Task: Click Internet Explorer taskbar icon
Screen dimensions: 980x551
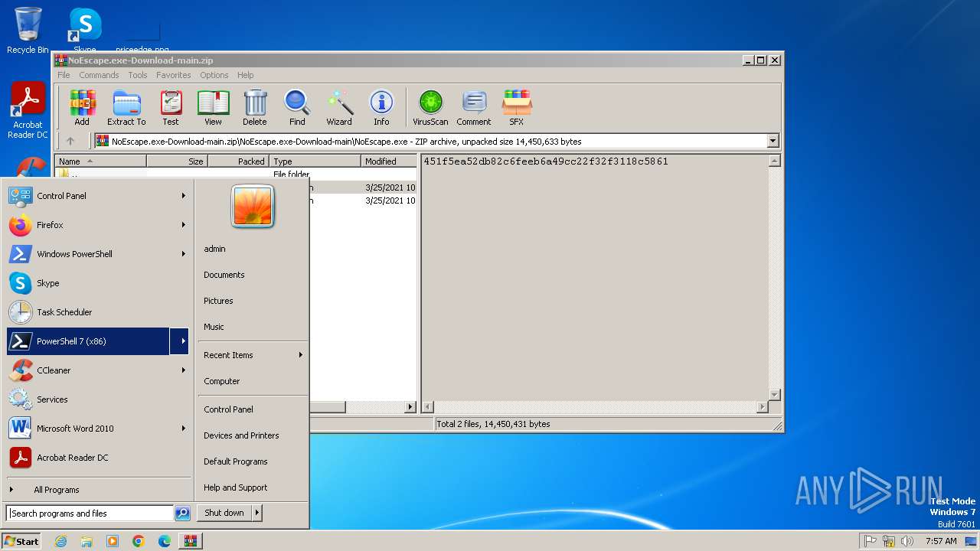Action: pyautogui.click(x=60, y=541)
